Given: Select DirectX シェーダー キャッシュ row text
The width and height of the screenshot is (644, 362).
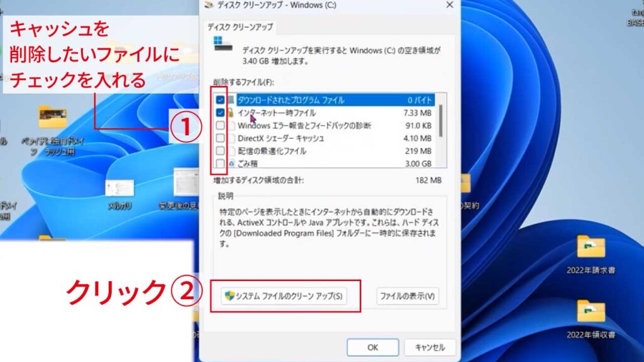Looking at the screenshot, I should point(280,138).
